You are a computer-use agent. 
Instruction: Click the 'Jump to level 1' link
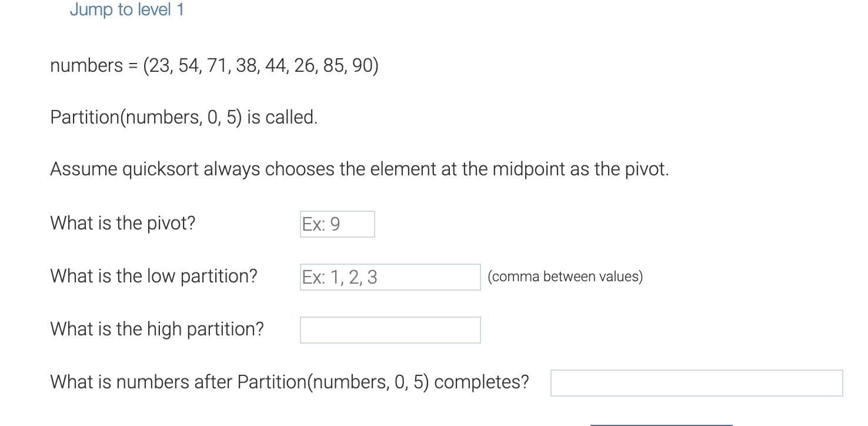pyautogui.click(x=126, y=9)
